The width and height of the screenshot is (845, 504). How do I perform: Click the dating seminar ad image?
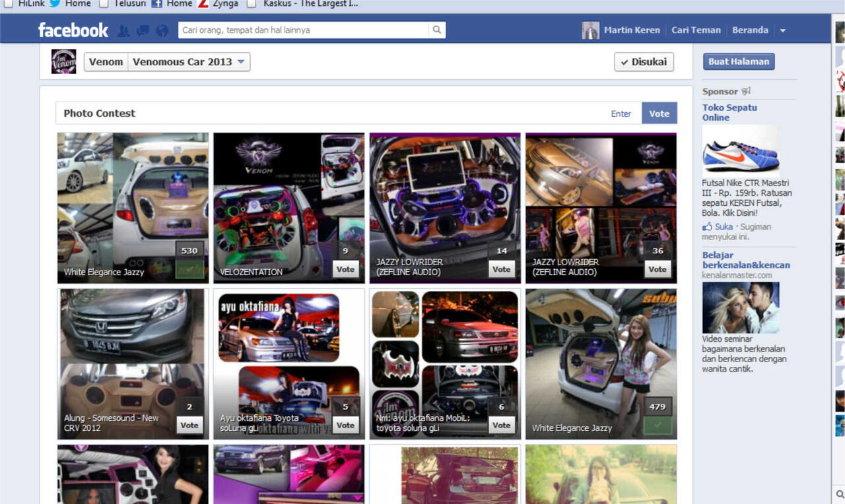[741, 307]
